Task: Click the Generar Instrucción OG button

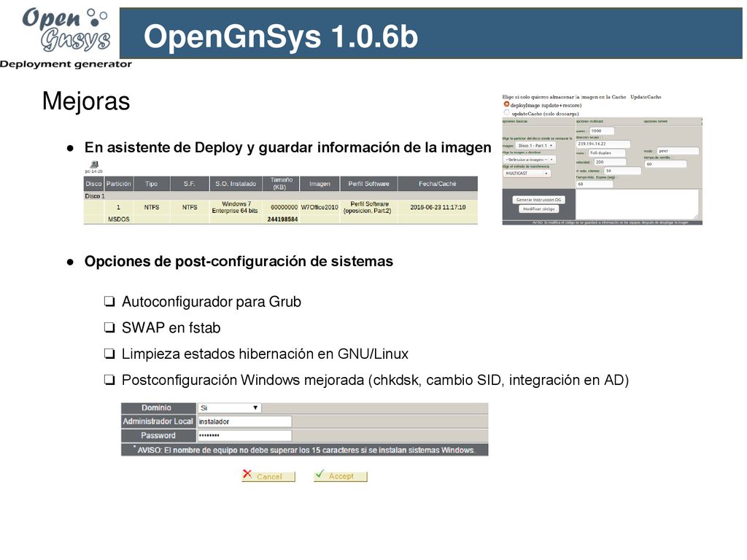Action: pyautogui.click(x=539, y=200)
